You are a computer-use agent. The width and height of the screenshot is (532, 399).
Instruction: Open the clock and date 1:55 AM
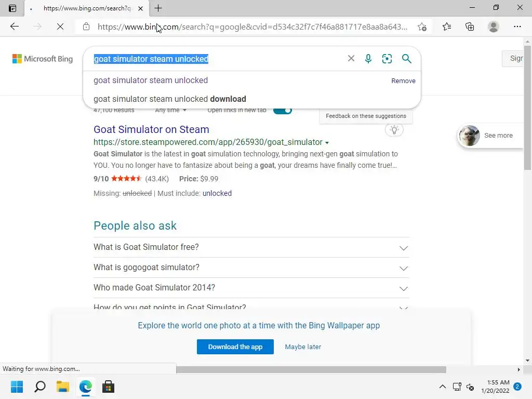click(495, 387)
